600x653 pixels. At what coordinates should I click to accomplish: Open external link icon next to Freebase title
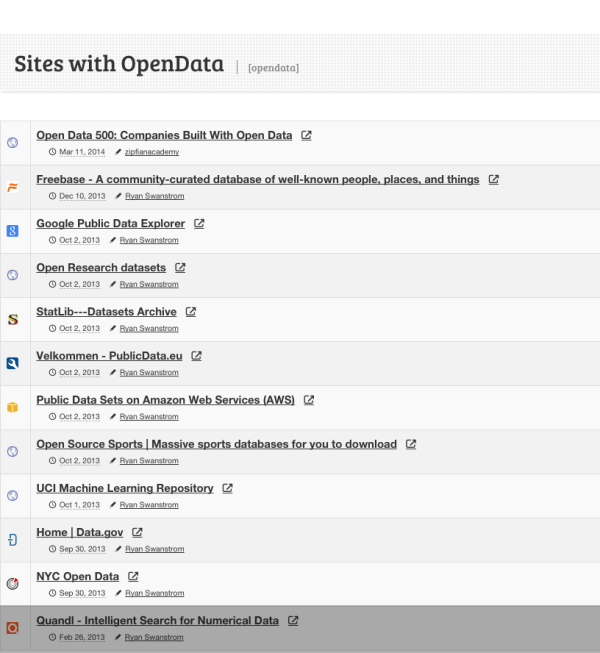coord(493,180)
